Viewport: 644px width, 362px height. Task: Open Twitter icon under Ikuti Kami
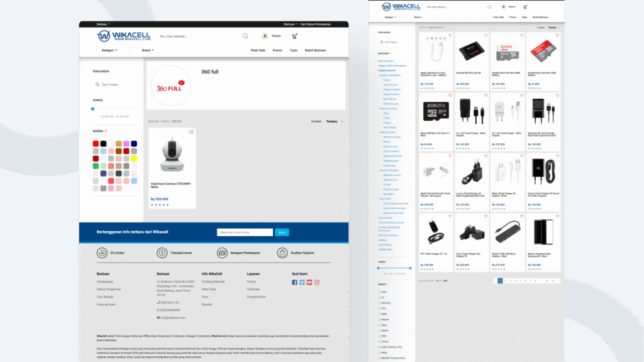click(302, 282)
